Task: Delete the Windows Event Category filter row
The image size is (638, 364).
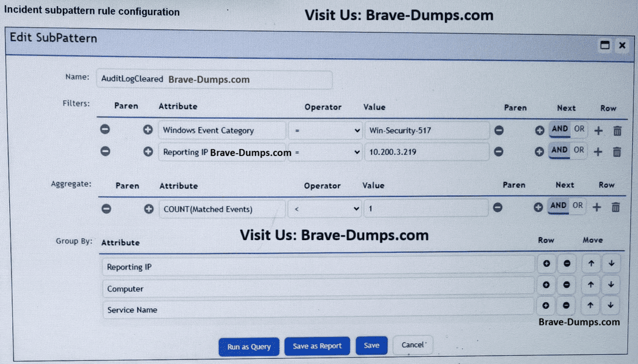Action: [617, 131]
